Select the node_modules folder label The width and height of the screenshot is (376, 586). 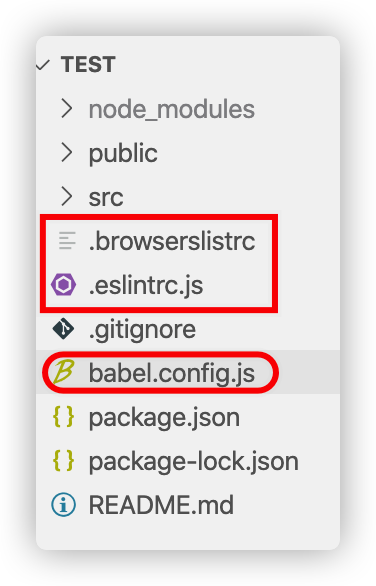(172, 110)
